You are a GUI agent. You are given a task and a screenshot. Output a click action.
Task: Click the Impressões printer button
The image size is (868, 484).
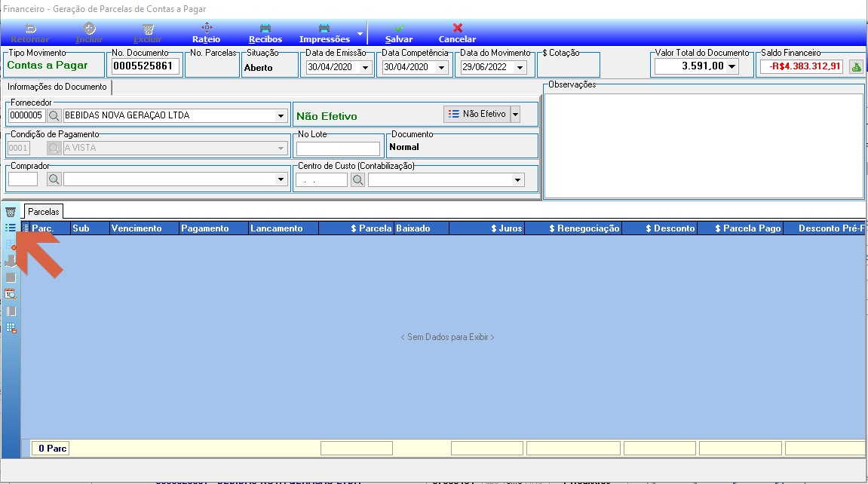click(324, 33)
